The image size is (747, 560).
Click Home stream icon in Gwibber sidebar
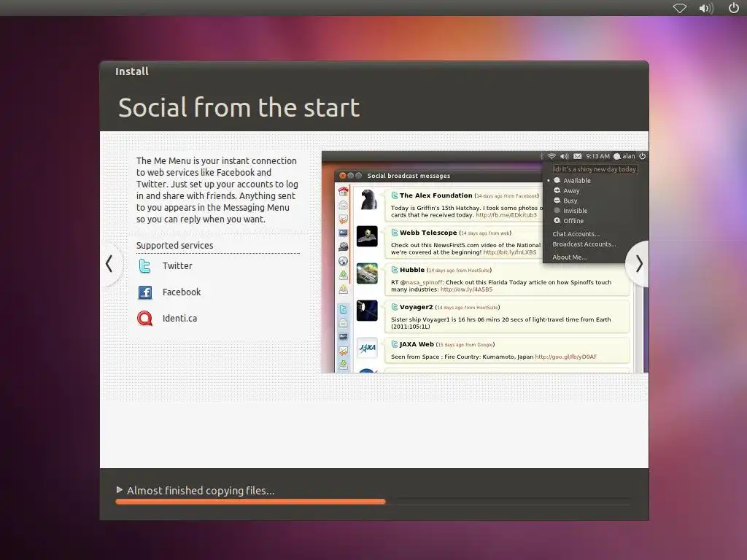(343, 192)
